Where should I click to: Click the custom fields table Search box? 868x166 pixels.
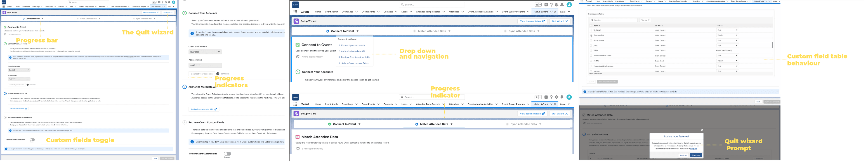[x=614, y=20]
